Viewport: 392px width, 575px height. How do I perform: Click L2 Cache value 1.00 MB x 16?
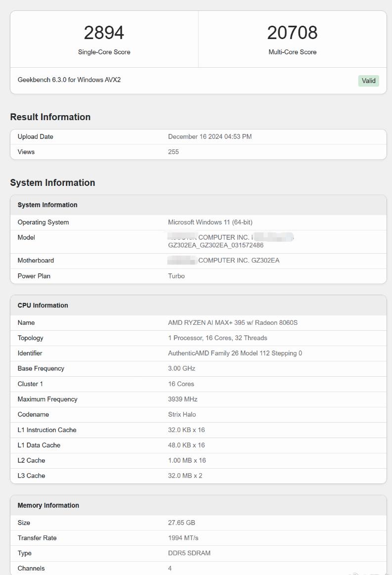point(187,460)
